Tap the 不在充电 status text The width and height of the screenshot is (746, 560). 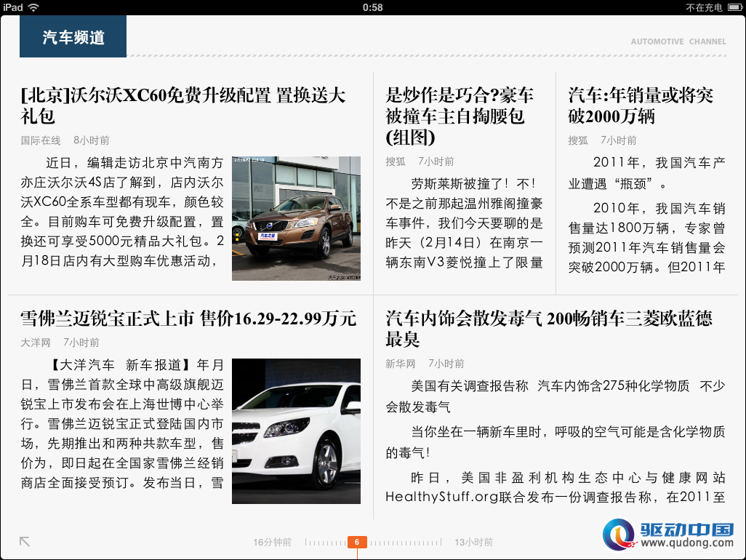click(x=704, y=7)
